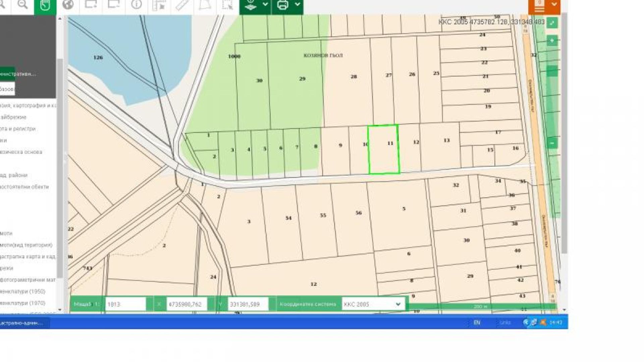Choose the polygon area measure tool
Viewport: 644px width, 362px height.
[x=205, y=5]
